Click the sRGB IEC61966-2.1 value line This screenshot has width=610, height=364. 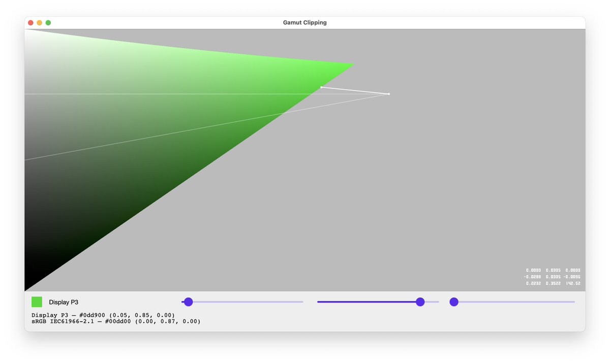coord(116,321)
